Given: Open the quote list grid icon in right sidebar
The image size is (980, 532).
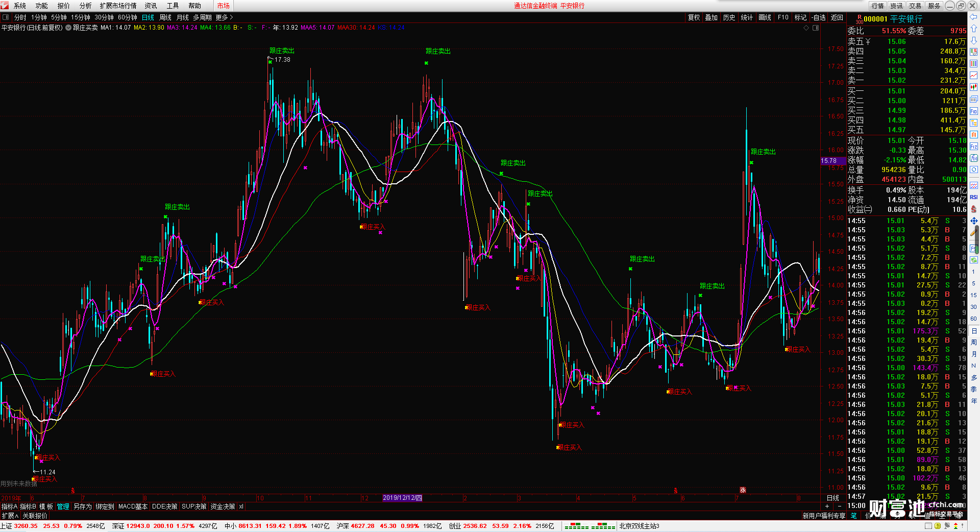Looking at the screenshot, I should pos(973,63).
